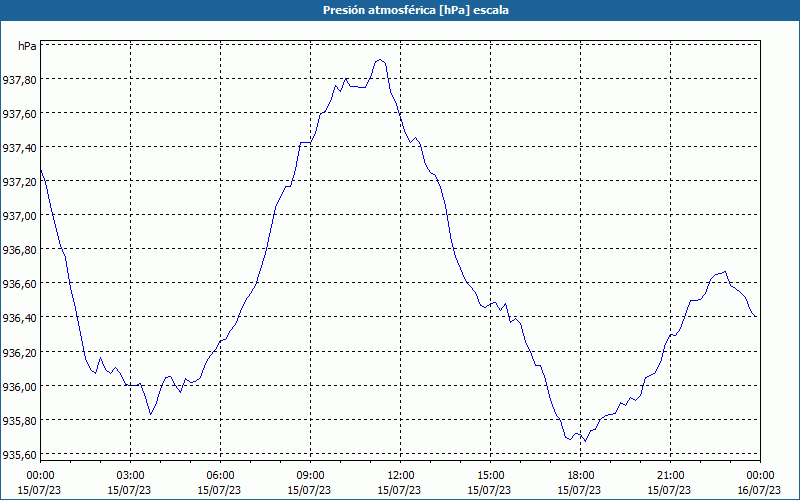
Task: Click the 16/07/23 date label
Action: click(760, 490)
